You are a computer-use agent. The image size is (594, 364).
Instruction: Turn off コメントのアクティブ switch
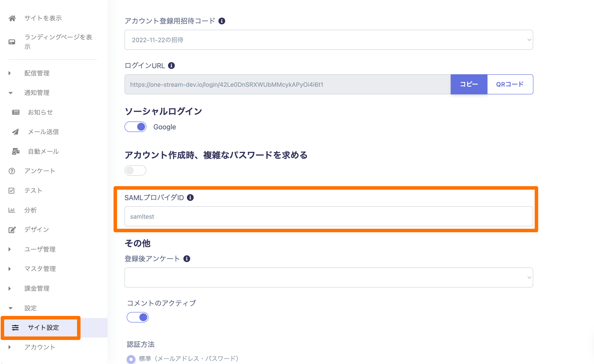(x=138, y=317)
